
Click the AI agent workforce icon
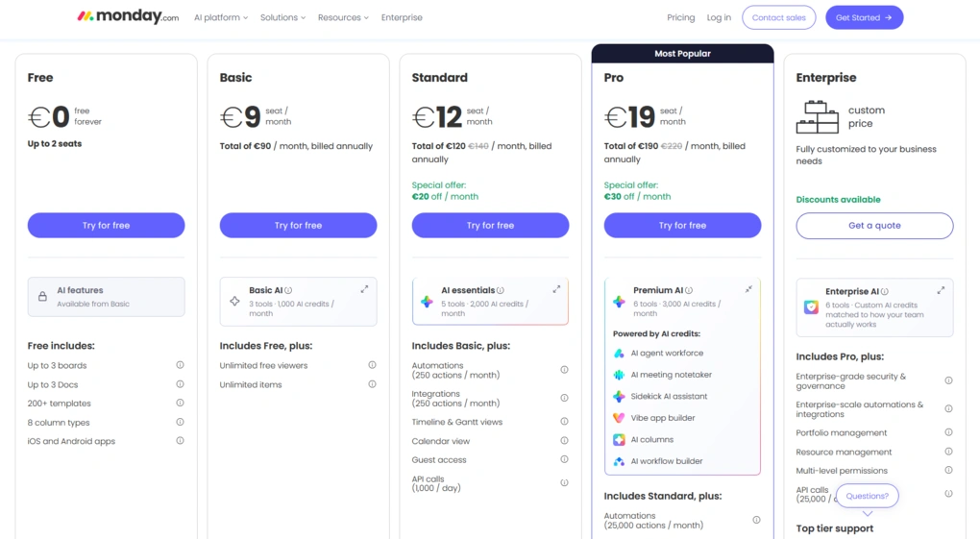(x=619, y=354)
